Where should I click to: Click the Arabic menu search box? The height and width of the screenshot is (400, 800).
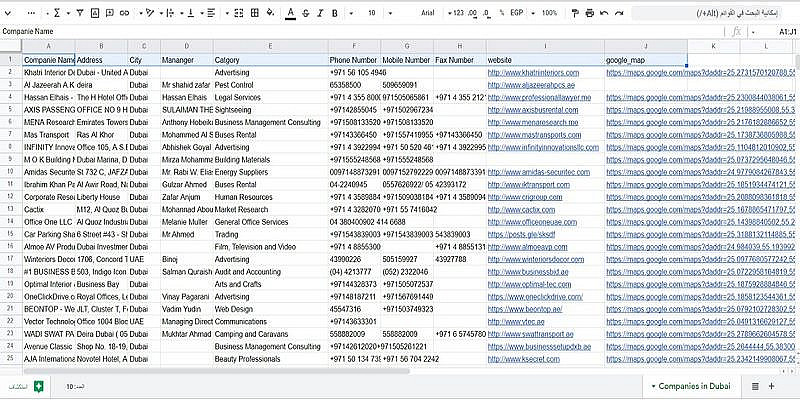point(706,13)
